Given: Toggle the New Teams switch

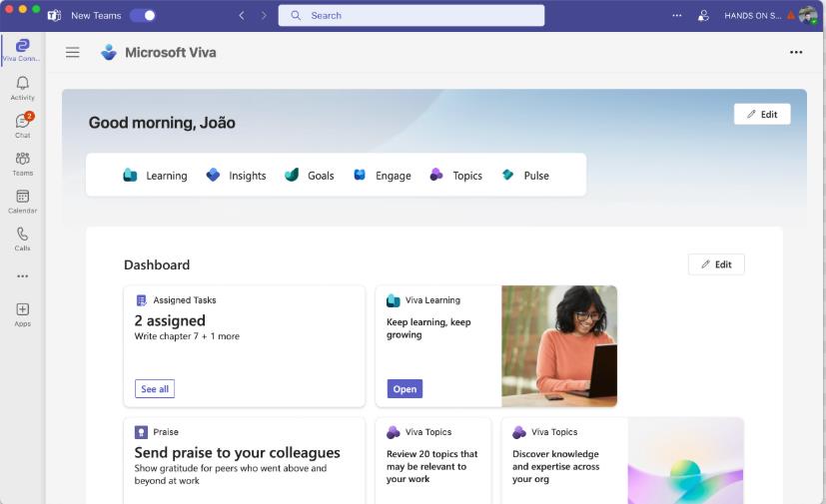Looking at the screenshot, I should click(143, 15).
